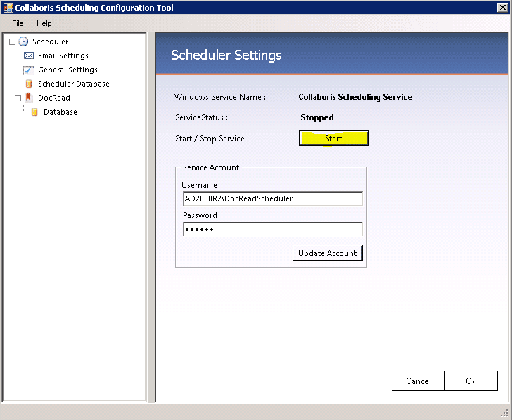Click the General Settings checklist icon

point(29,70)
